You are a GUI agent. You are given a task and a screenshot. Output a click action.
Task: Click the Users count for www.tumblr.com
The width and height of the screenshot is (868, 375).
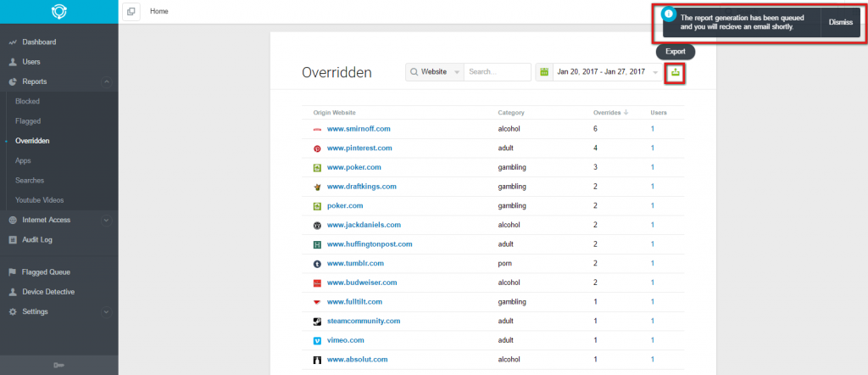pos(653,263)
